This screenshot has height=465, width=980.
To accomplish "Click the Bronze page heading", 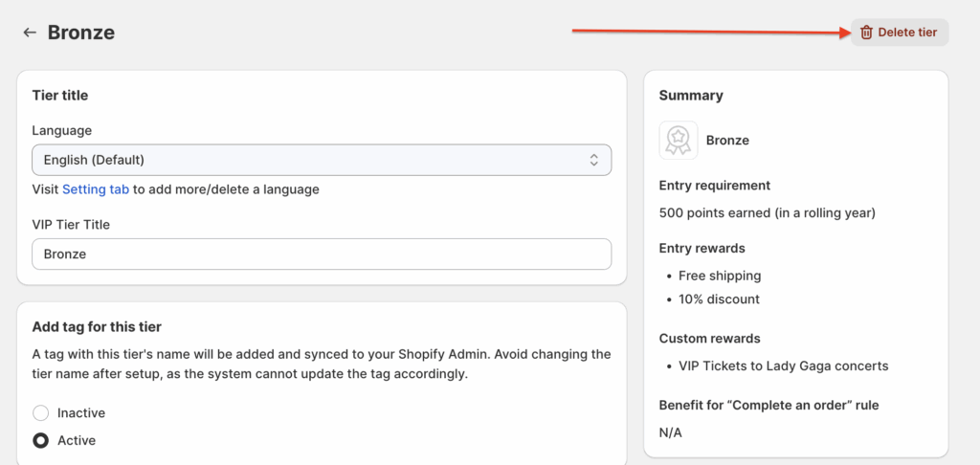I will tap(81, 33).
